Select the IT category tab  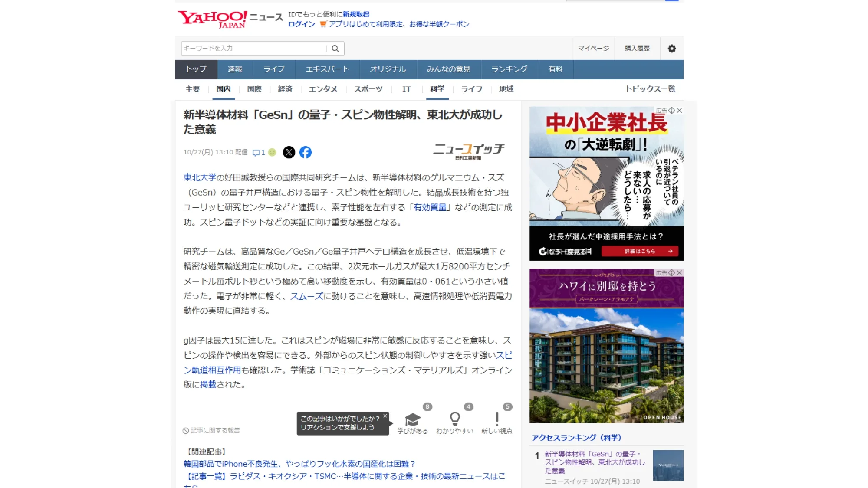point(406,89)
